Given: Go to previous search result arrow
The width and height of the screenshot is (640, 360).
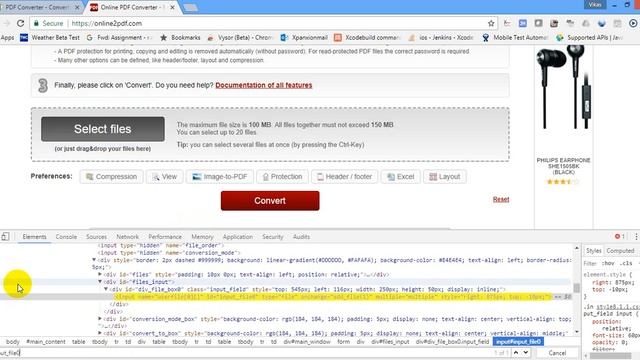Looking at the screenshot, I should (x=516, y=353).
